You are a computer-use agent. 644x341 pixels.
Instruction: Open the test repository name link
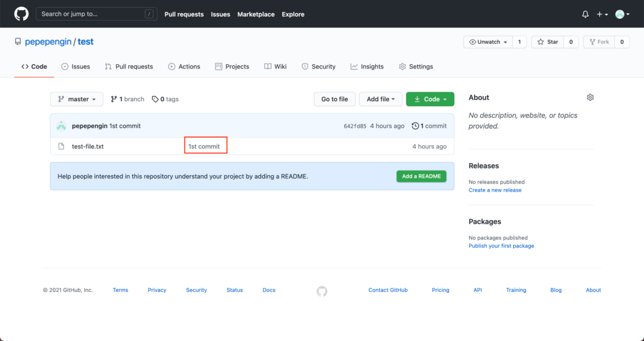[86, 42]
